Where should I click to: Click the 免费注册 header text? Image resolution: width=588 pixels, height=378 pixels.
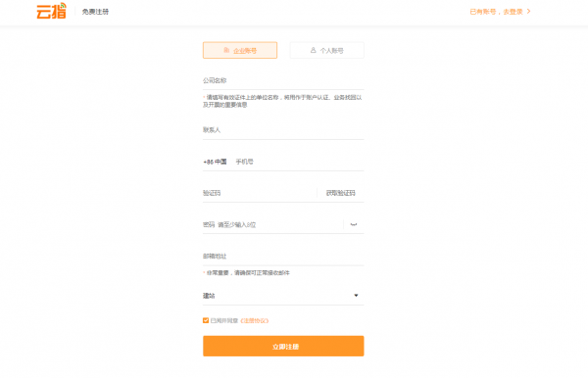[x=95, y=12]
